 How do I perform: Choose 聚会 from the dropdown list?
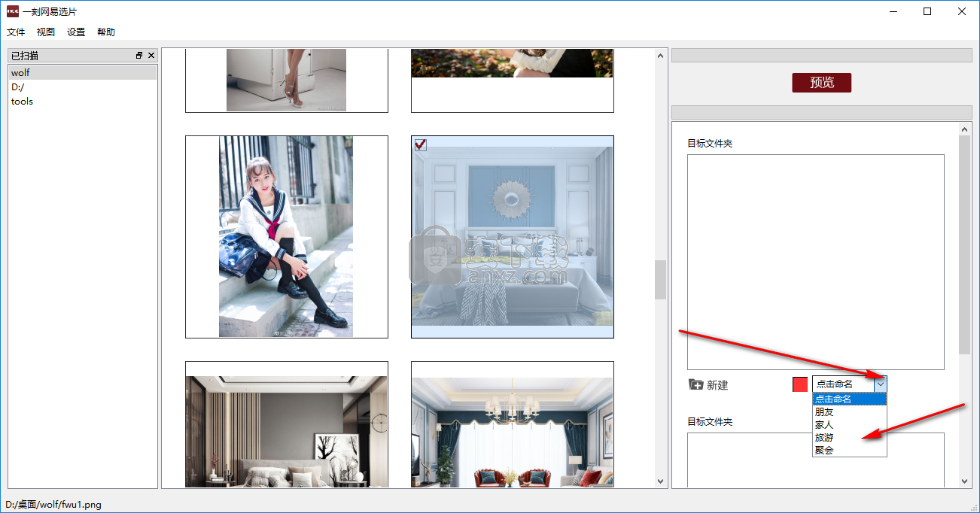tap(850, 451)
